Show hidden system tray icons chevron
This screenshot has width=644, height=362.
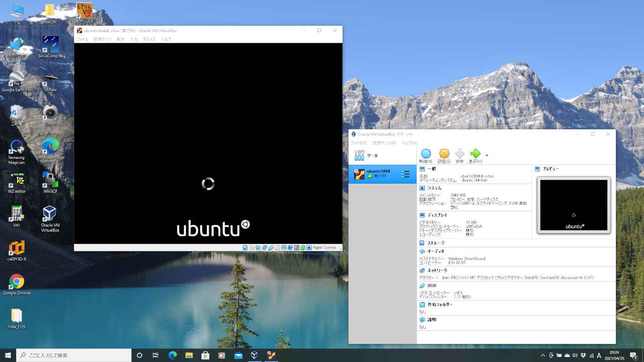click(543, 355)
